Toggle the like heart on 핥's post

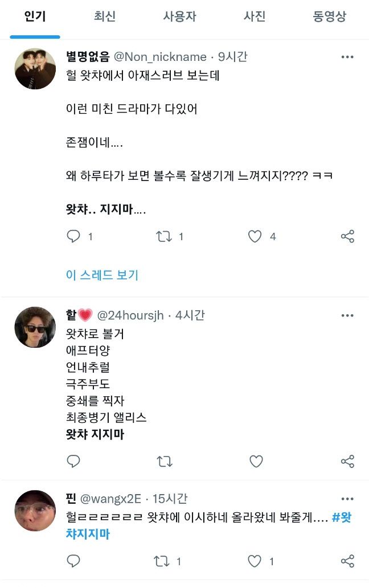[x=257, y=462]
